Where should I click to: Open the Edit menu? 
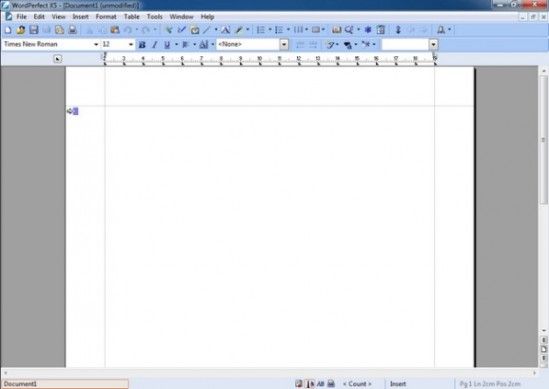(39, 16)
